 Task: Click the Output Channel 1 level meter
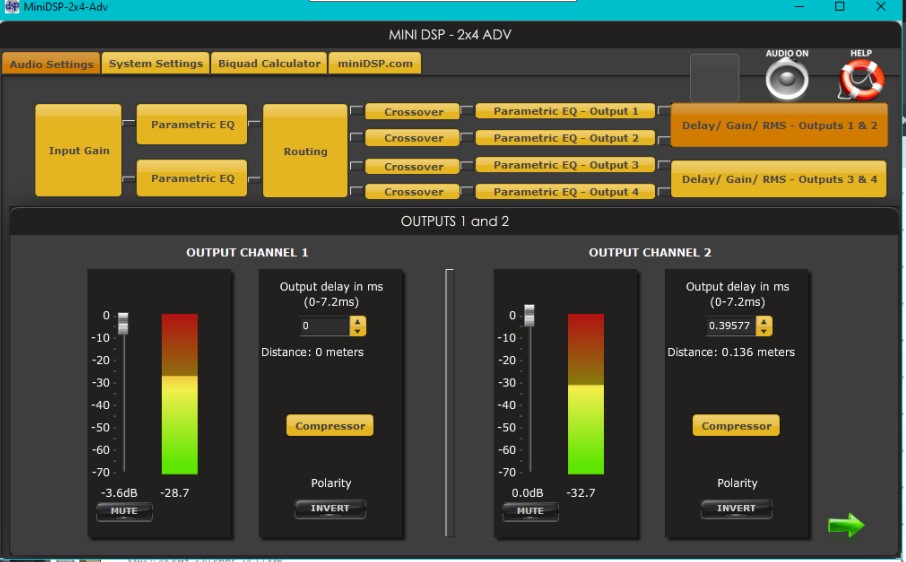(180, 394)
